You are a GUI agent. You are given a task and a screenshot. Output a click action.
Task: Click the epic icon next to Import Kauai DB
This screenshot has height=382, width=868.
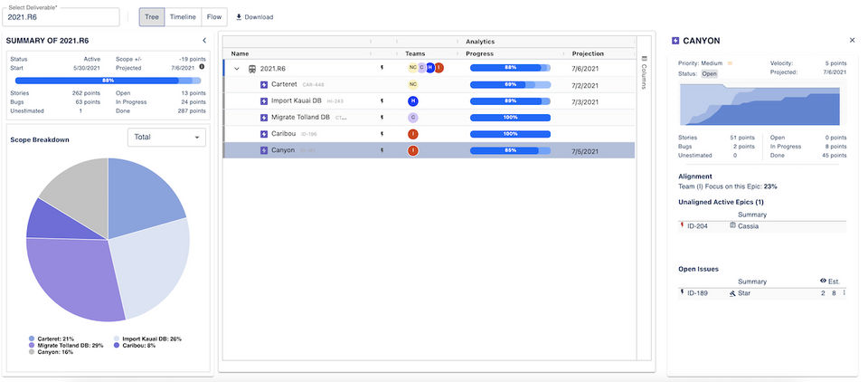pyautogui.click(x=264, y=101)
